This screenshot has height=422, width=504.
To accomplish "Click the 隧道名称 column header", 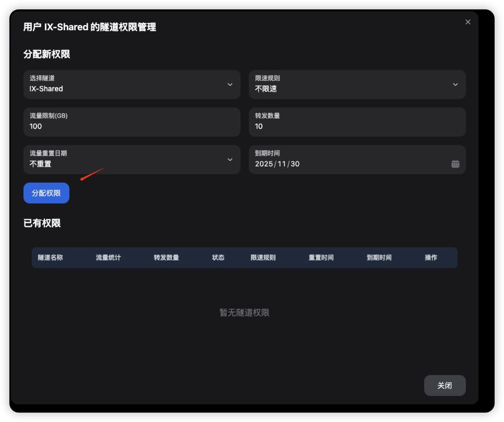I will (x=51, y=258).
